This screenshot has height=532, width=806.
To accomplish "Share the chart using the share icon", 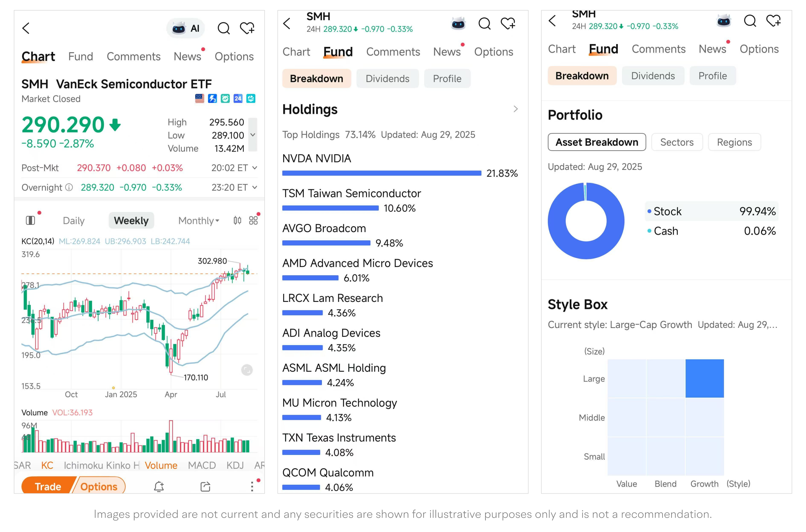I will [x=205, y=486].
